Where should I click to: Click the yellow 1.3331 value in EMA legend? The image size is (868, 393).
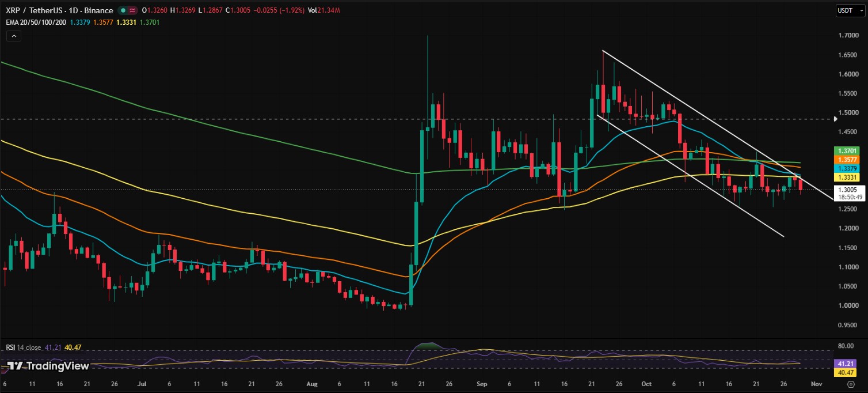127,22
